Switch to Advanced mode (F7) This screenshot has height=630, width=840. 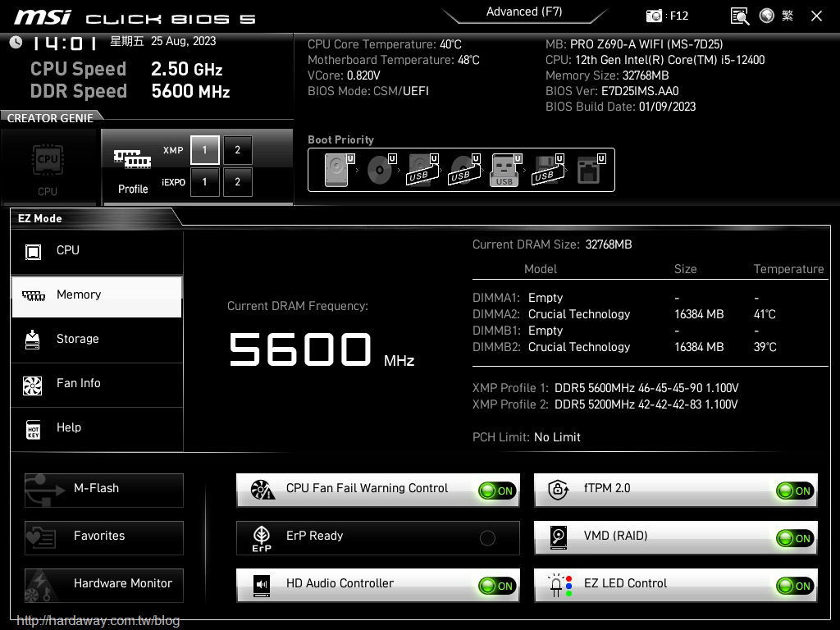[524, 12]
